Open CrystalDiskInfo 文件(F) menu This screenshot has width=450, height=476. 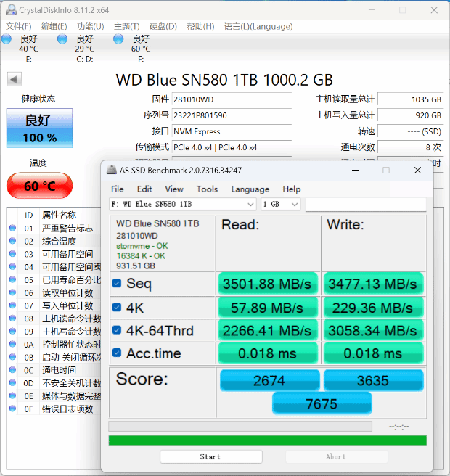coord(19,27)
